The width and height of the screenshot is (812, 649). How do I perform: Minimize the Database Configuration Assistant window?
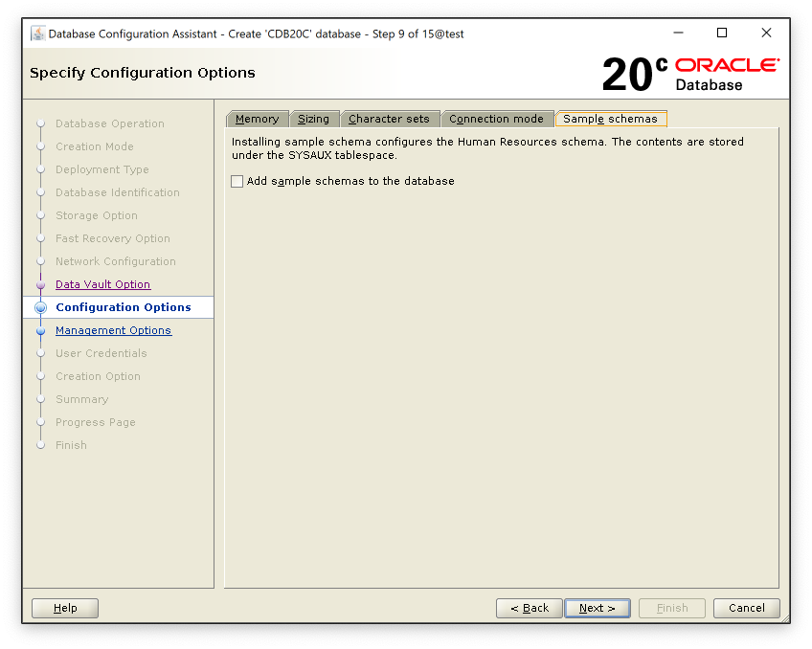pos(678,33)
